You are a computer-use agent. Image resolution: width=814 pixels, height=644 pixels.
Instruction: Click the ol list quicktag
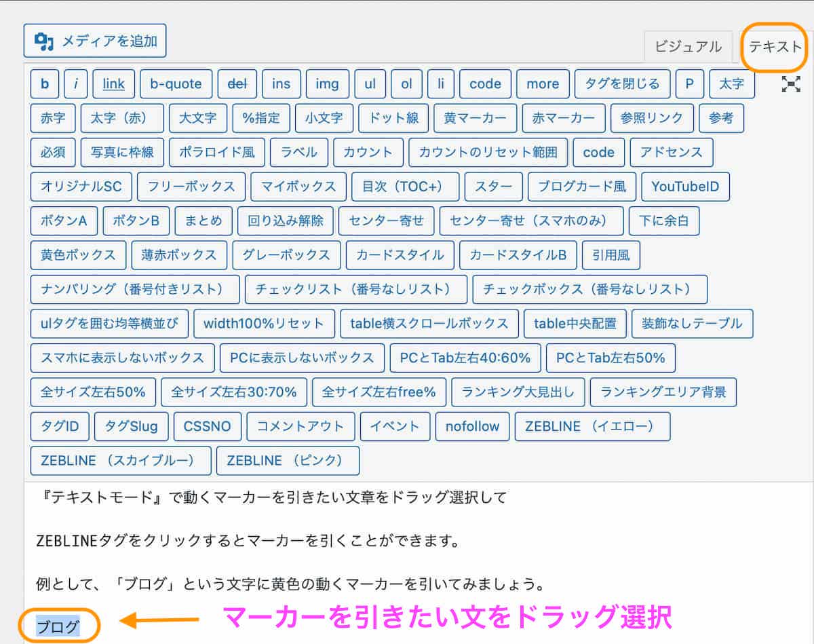click(406, 84)
